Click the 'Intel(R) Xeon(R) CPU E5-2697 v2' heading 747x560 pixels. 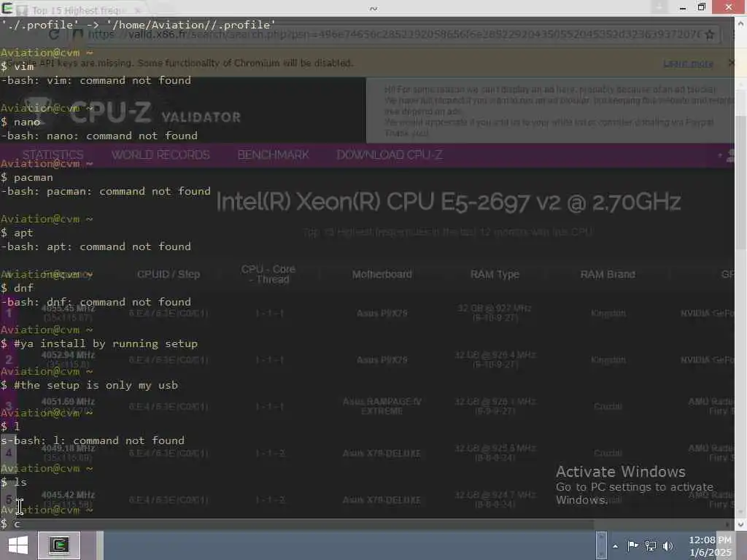point(448,202)
